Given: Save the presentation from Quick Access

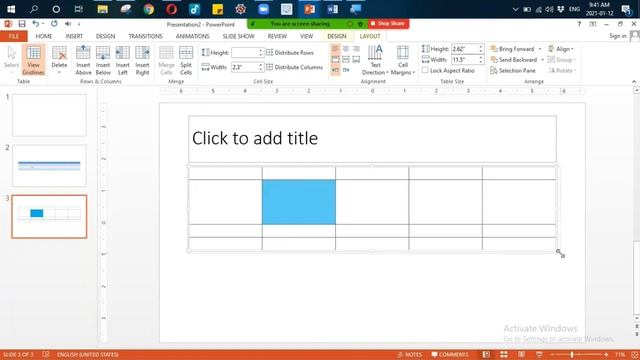Looking at the screenshot, I should pos(22,24).
